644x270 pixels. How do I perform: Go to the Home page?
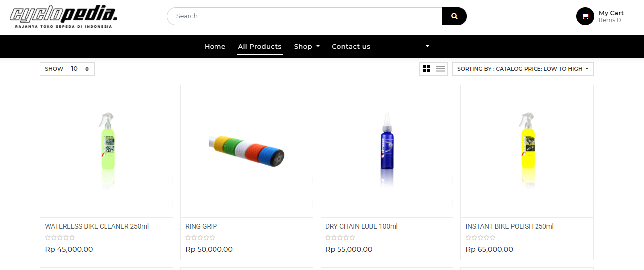point(215,46)
